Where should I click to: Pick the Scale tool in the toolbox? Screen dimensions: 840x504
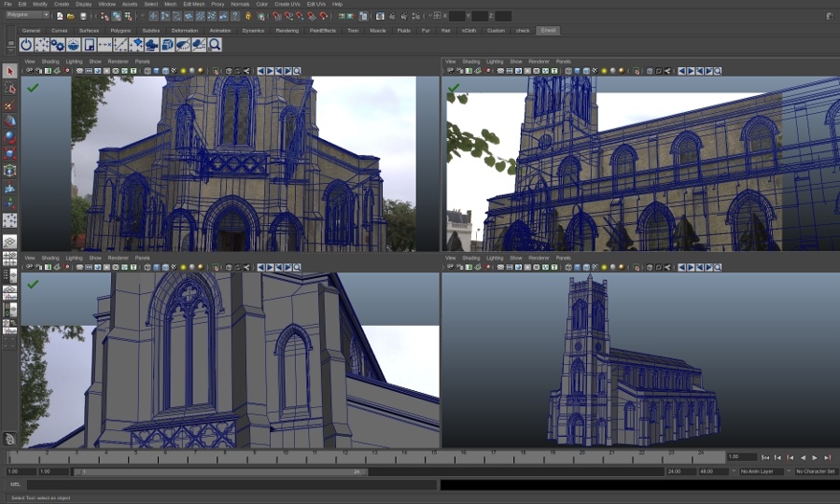(x=9, y=154)
